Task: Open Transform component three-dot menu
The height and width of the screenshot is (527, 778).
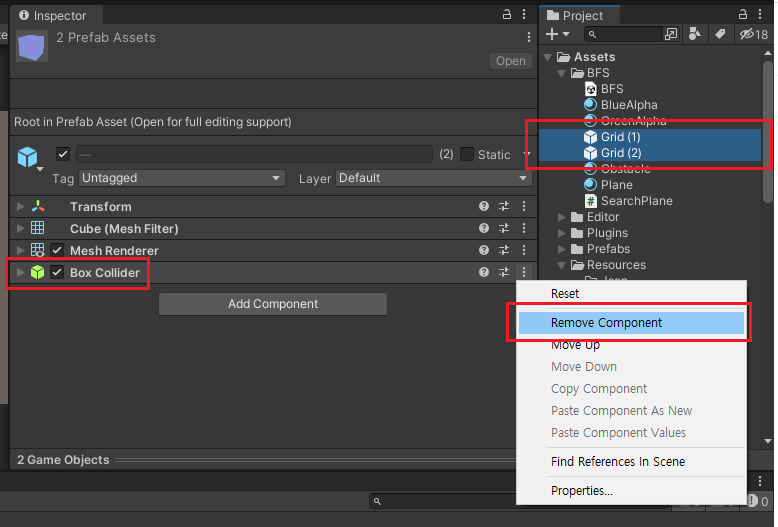Action: (x=524, y=206)
